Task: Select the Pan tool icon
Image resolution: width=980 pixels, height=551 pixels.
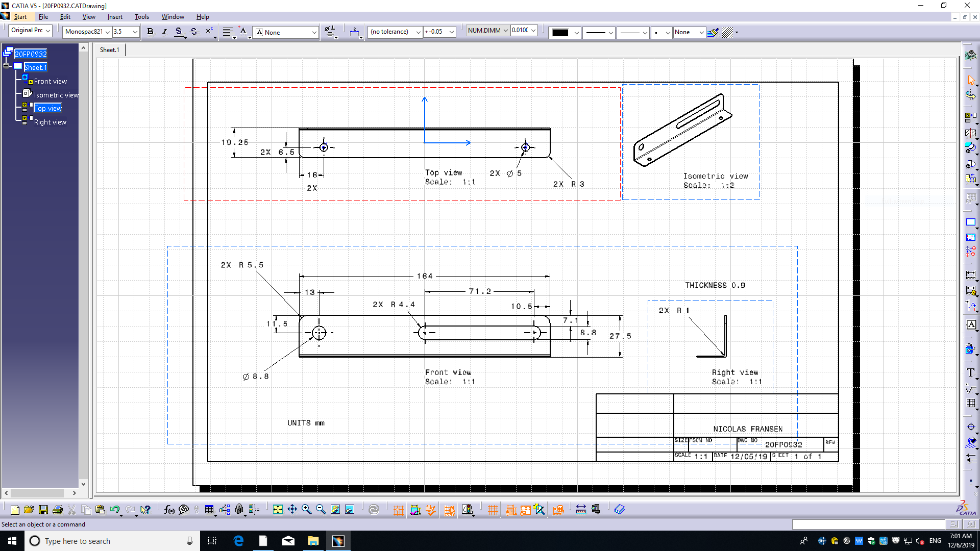Action: pyautogui.click(x=292, y=509)
